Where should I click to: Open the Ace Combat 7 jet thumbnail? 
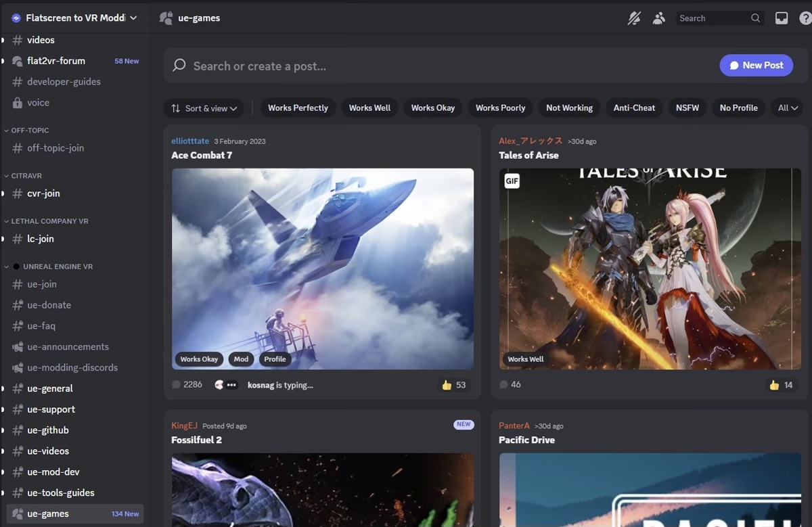[x=323, y=269]
